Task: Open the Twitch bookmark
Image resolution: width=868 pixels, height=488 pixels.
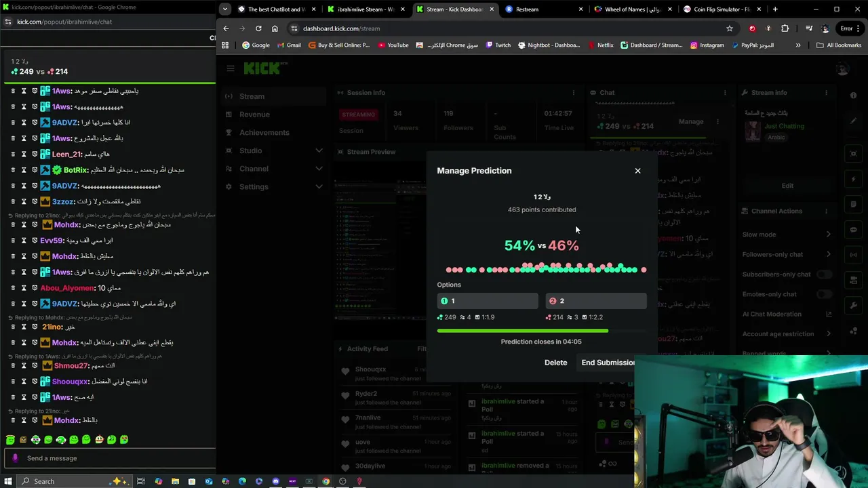Action: click(497, 45)
